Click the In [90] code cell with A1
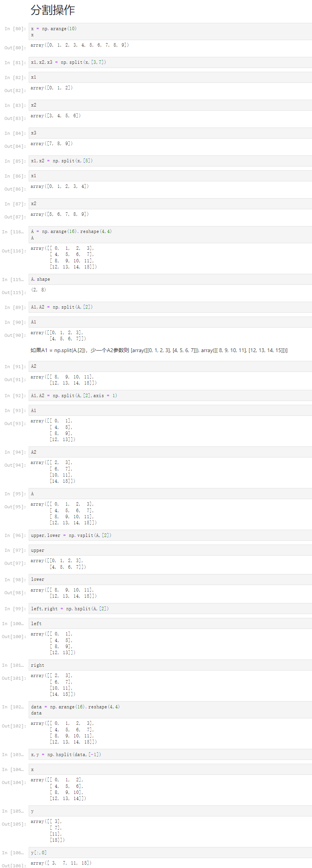Image resolution: width=312 pixels, height=868 pixels. [x=170, y=322]
